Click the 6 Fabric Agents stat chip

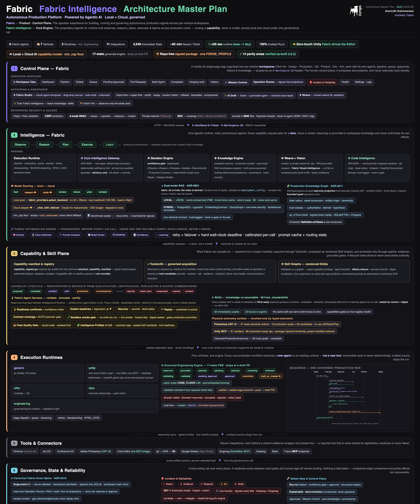coord(19,44)
